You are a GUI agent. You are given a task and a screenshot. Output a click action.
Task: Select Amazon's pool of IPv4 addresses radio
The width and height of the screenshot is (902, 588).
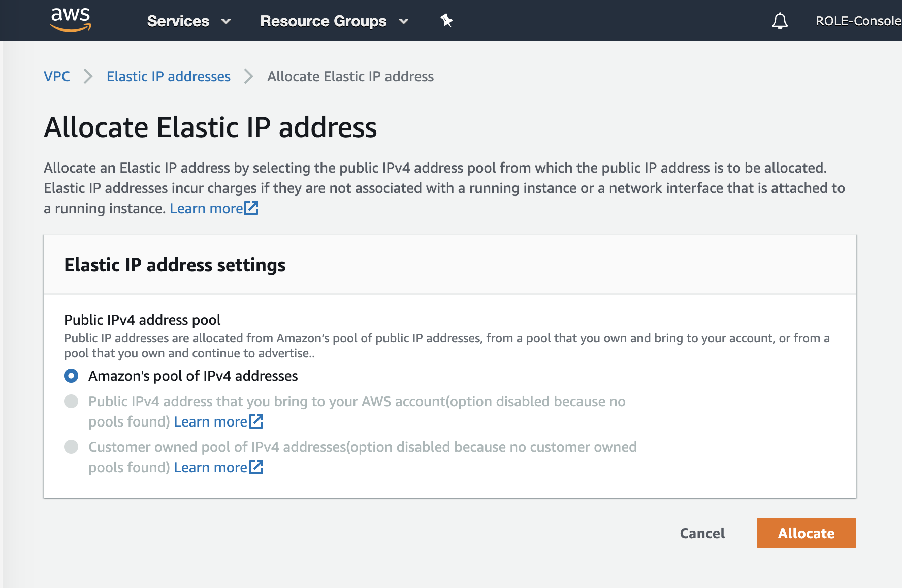pos(71,376)
